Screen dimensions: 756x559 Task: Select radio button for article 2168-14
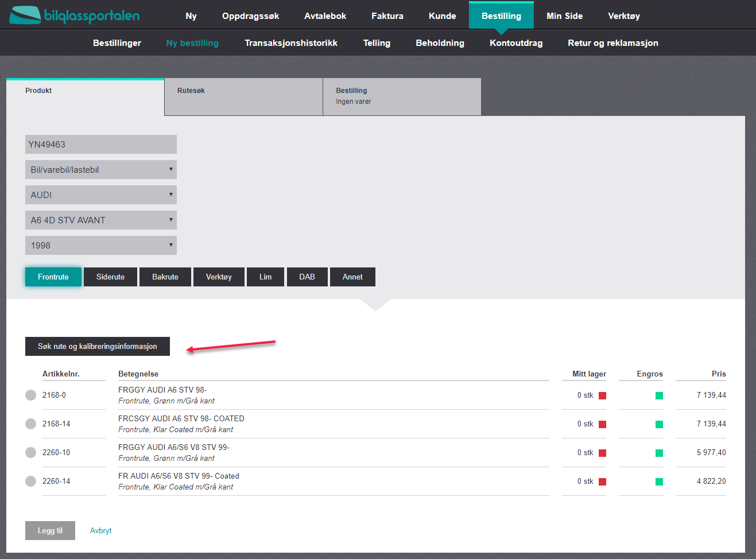[31, 424]
